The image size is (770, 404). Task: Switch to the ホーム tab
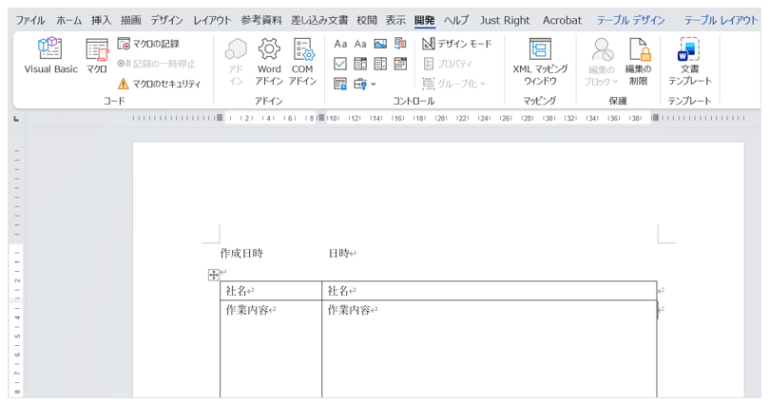click(x=69, y=20)
